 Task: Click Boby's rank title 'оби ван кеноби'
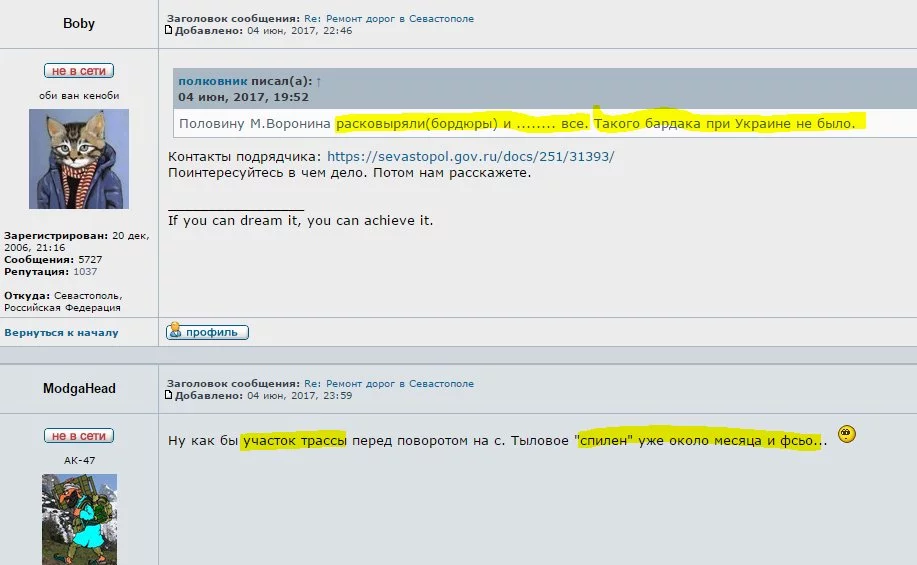point(79,95)
